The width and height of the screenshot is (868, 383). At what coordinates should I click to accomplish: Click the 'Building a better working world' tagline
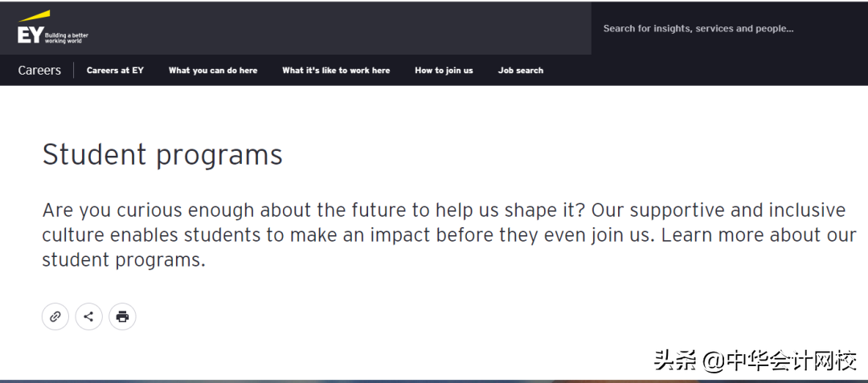[67, 38]
